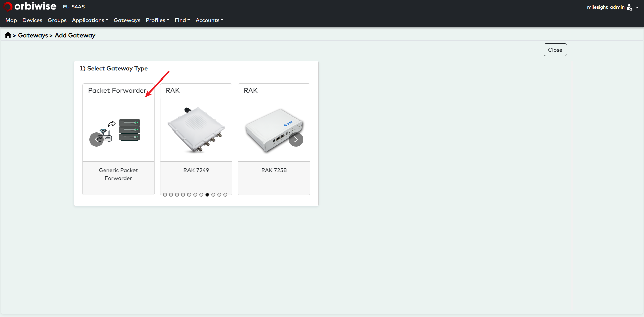Screen dimensions: 644x317
Task: Click the Gateways breadcrumb link
Action: coord(33,35)
